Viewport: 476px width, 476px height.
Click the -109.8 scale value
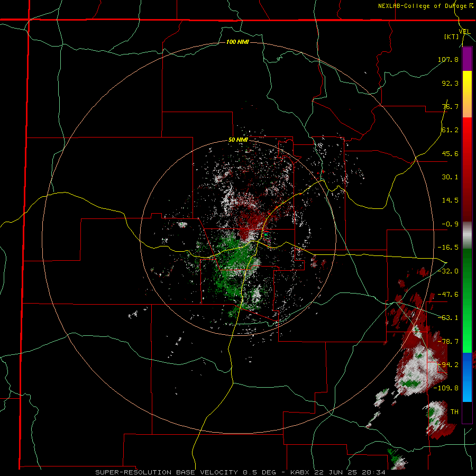click(x=446, y=388)
